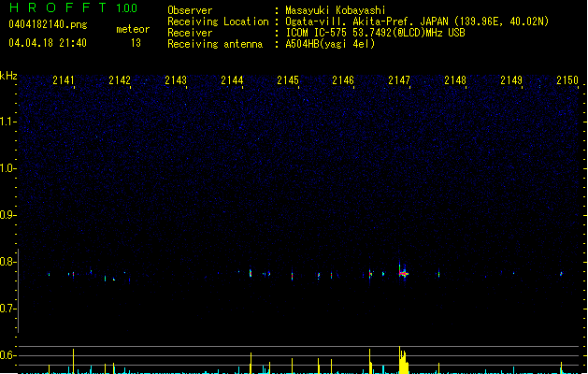Click the Observer field label
The width and height of the screenshot is (588, 374).
coord(190,10)
